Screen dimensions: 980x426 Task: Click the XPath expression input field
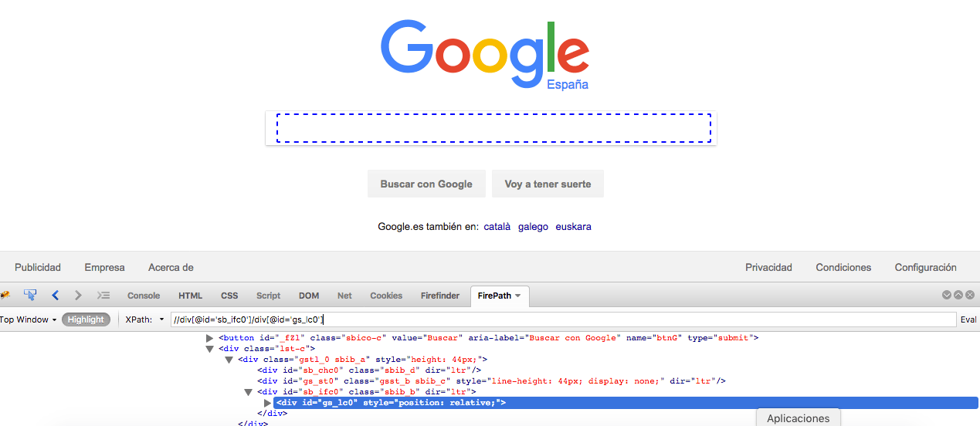click(x=563, y=319)
